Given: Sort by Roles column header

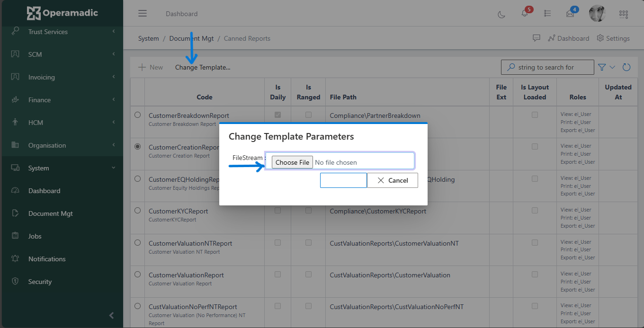Looking at the screenshot, I should tap(578, 97).
